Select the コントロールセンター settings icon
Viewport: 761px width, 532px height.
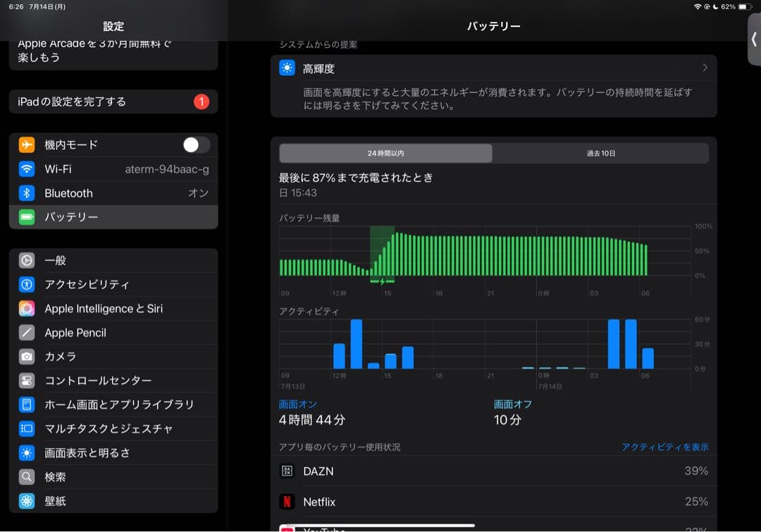(x=27, y=380)
